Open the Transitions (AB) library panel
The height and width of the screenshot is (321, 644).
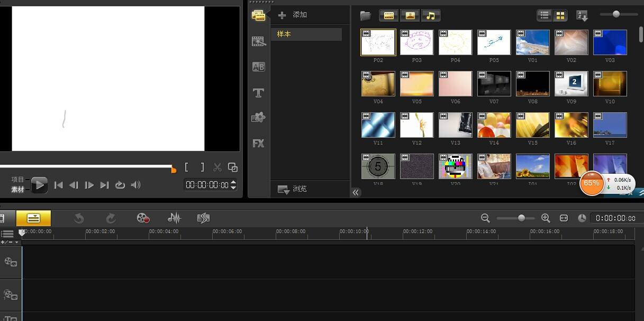pos(258,67)
